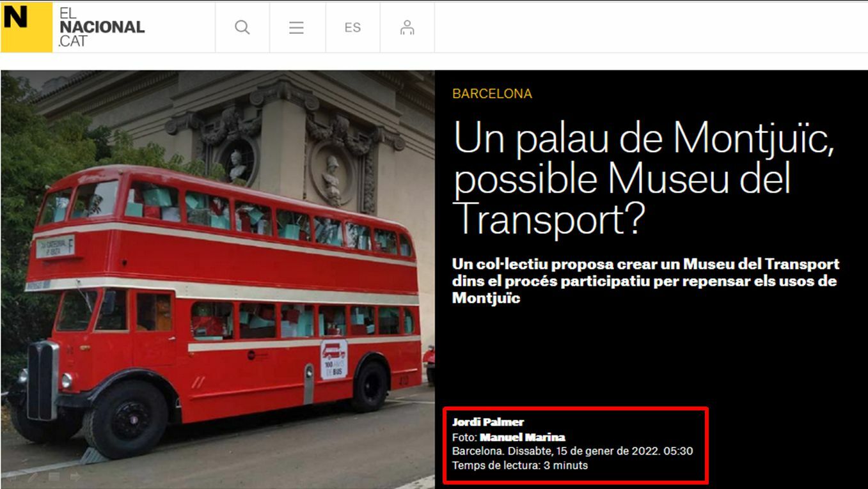The width and height of the screenshot is (868, 489).
Task: Open the slideshow options menu icon
Action: tap(54, 476)
